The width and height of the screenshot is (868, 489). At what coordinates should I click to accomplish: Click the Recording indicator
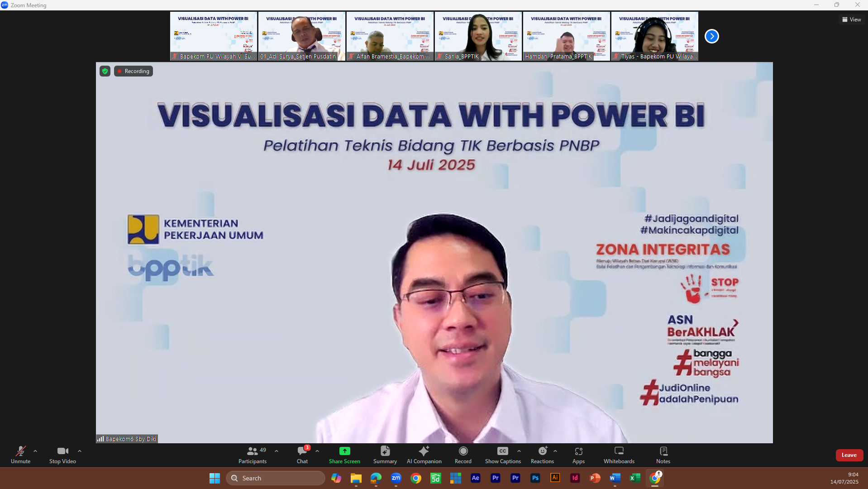click(x=134, y=71)
